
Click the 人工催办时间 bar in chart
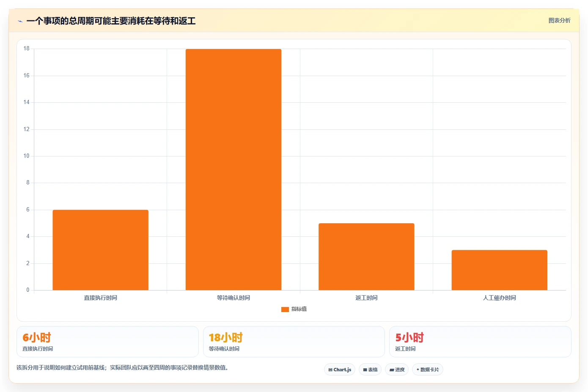click(x=500, y=270)
